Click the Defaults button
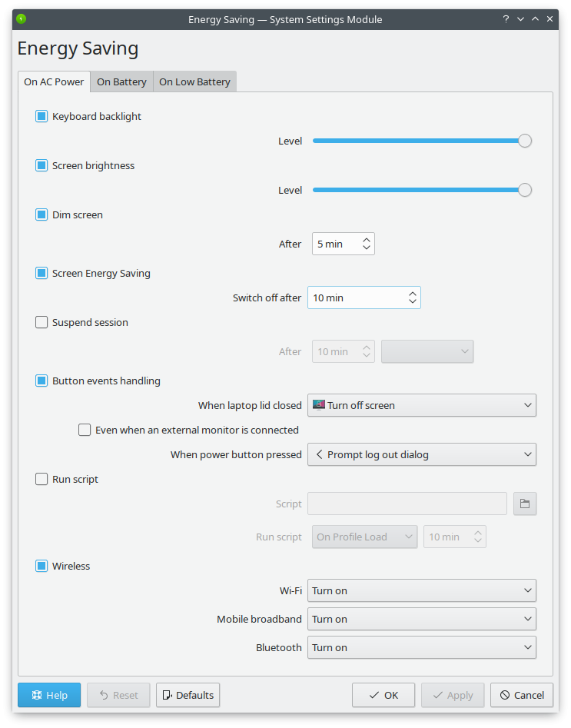This screenshot has height=728, width=571. (188, 695)
